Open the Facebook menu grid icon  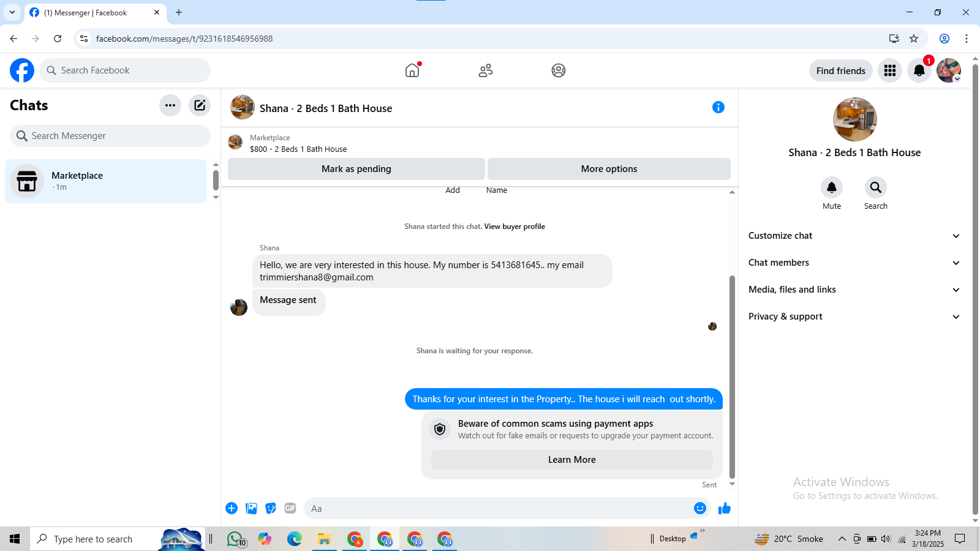[x=890, y=70]
